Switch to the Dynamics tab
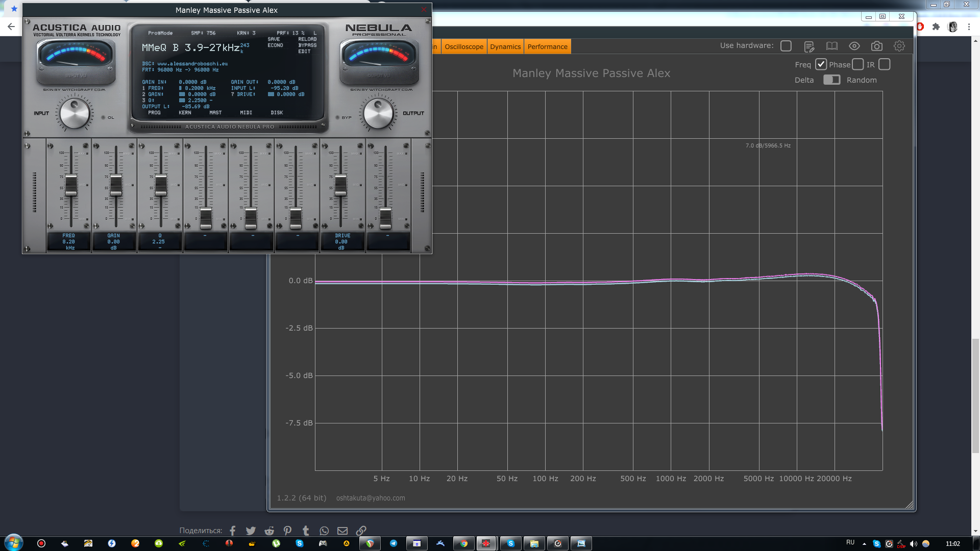Screen dimensions: 980x551 [505, 46]
